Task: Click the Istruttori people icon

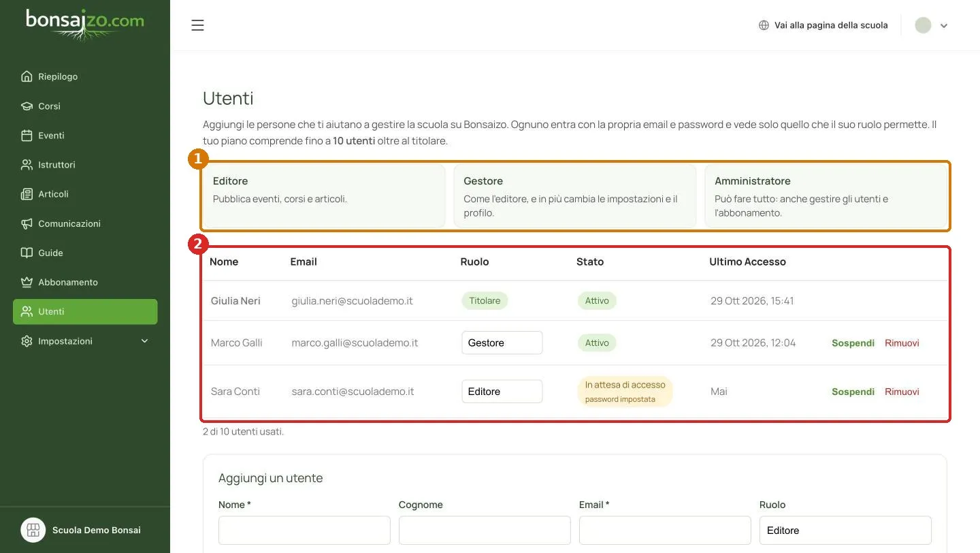Action: 27,165
